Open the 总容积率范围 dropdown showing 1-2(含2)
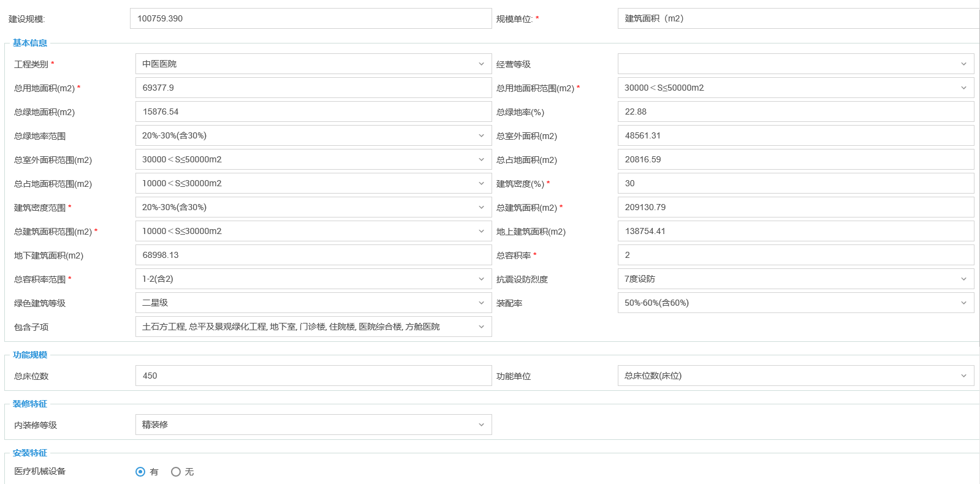 coord(313,279)
